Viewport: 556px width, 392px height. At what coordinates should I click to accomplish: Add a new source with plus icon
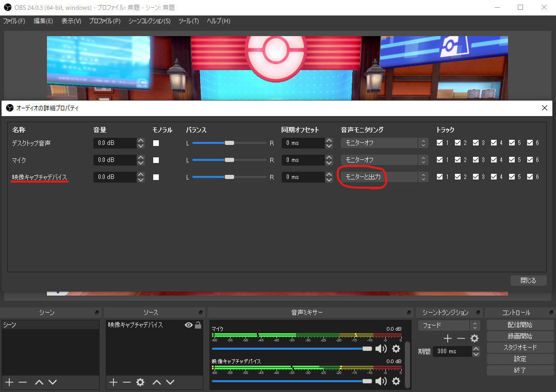(x=113, y=382)
